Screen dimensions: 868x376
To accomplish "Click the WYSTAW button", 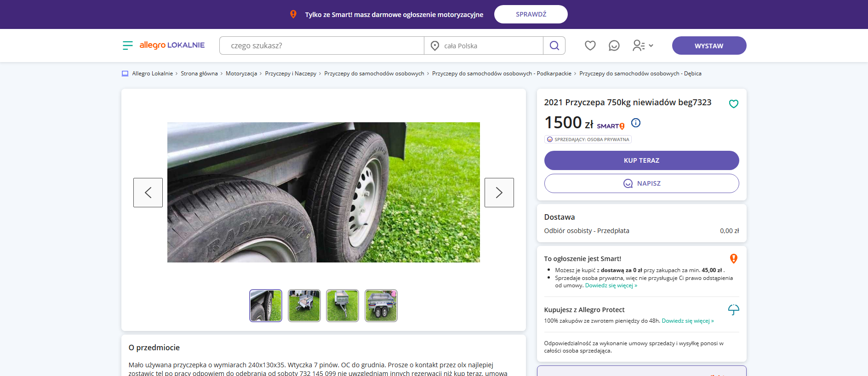I will [x=709, y=46].
